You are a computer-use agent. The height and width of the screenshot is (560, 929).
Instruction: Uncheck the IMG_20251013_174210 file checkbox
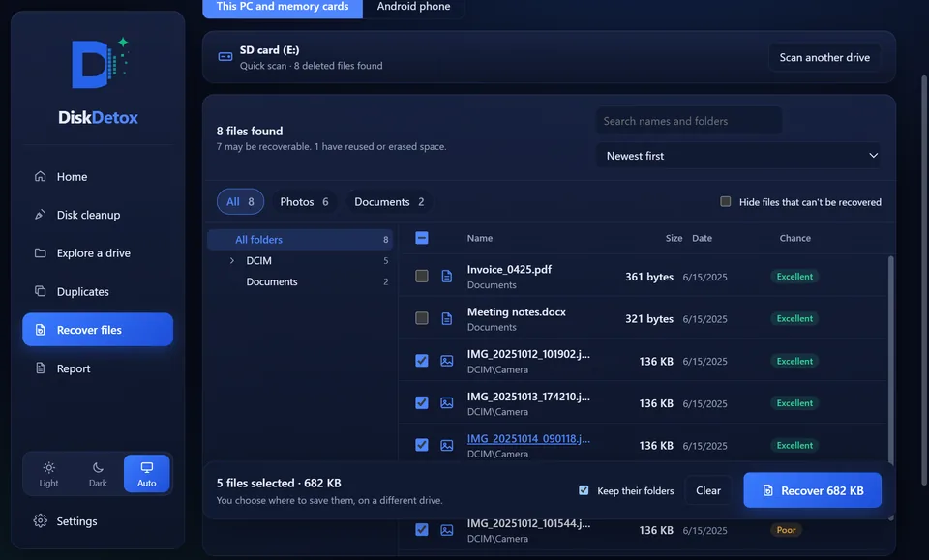[422, 403]
